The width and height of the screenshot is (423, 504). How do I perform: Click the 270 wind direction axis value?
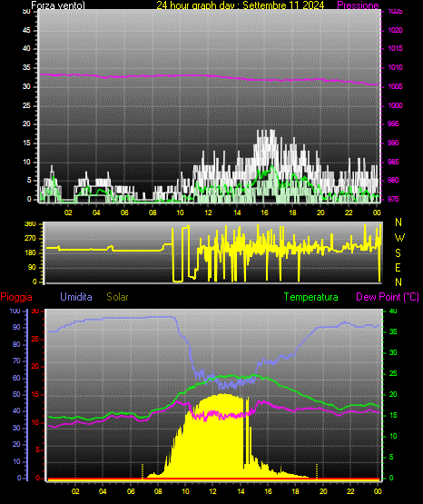[31, 239]
